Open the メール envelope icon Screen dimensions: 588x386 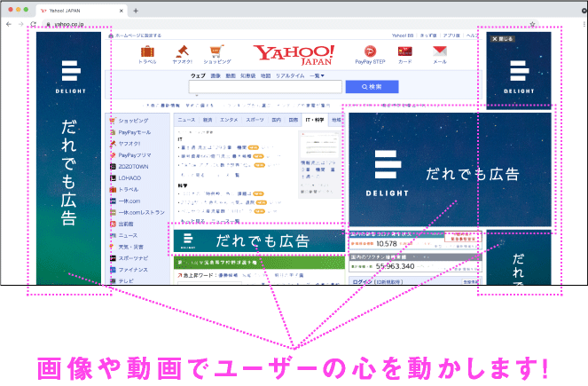tap(439, 52)
